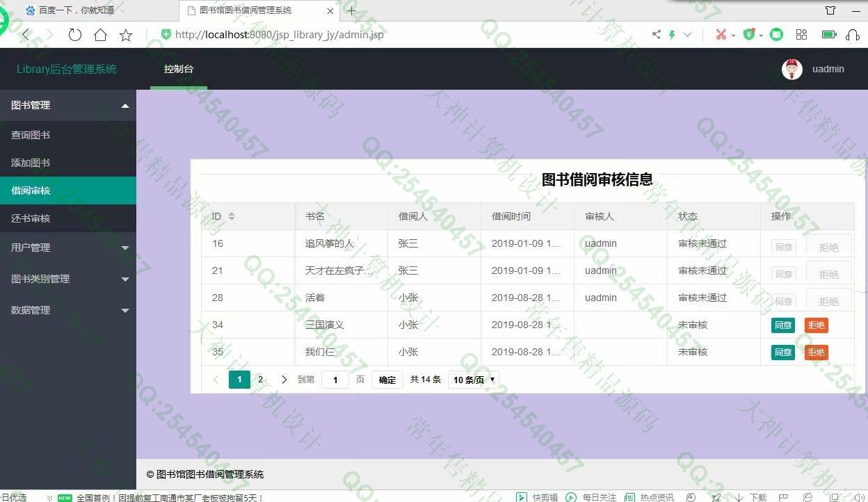
Task: Click the yen shield payment-protection icon
Action: click(x=749, y=34)
